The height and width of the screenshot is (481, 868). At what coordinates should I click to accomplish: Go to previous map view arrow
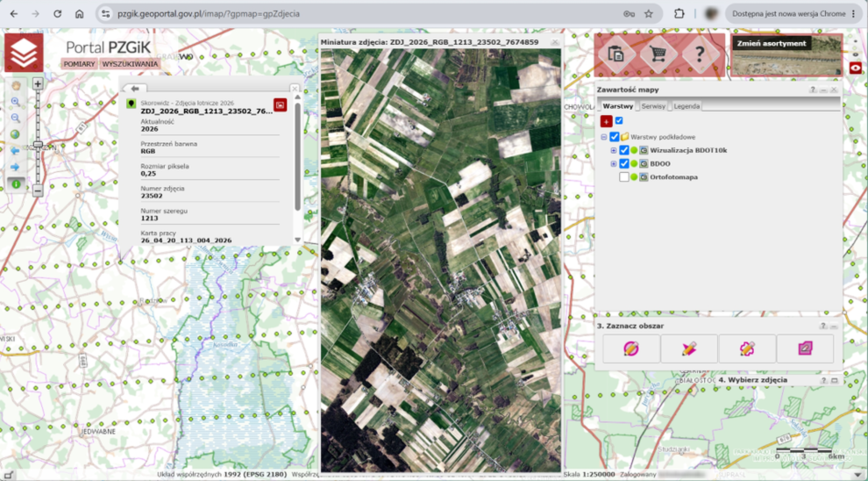16,151
